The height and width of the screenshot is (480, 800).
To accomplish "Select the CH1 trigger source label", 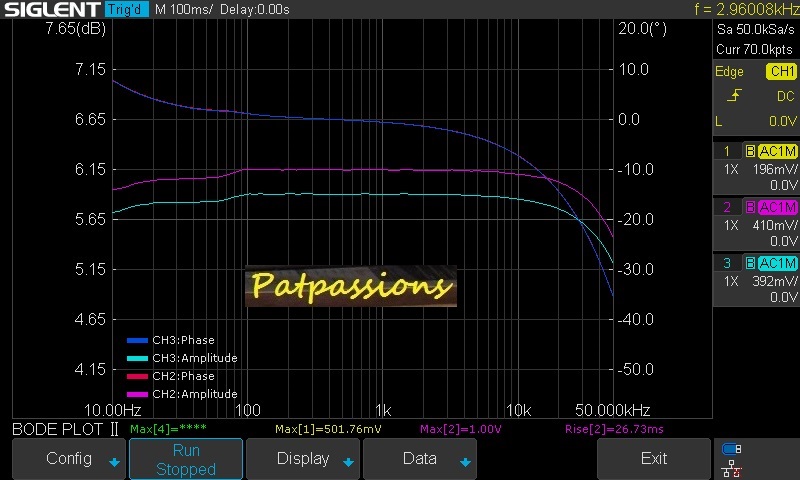I will click(x=780, y=71).
